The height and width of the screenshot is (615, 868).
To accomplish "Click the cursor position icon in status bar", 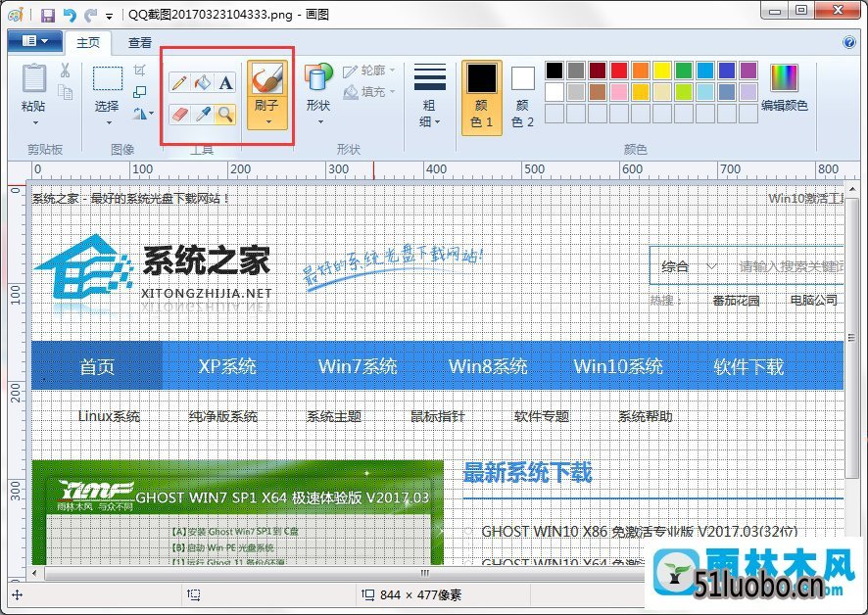I will (x=18, y=594).
